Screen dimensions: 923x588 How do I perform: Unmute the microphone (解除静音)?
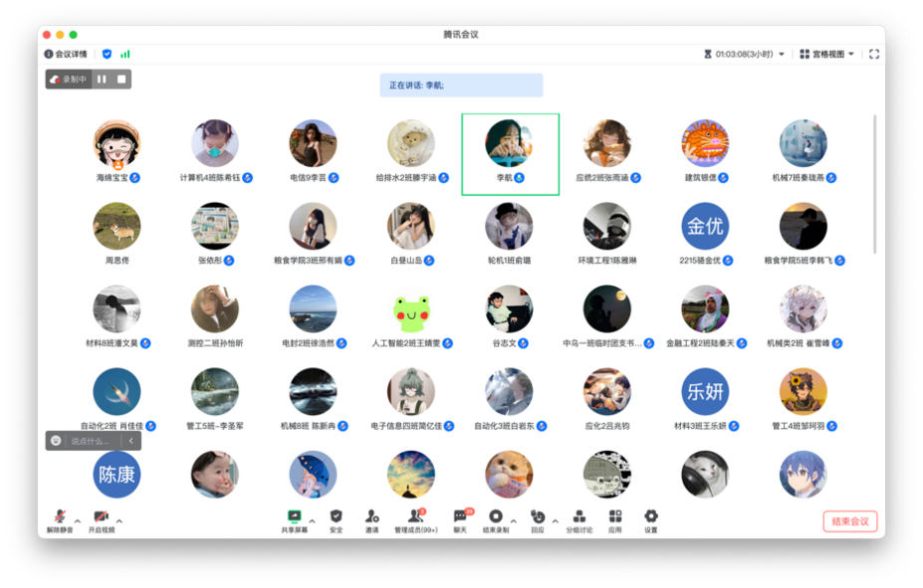60,520
